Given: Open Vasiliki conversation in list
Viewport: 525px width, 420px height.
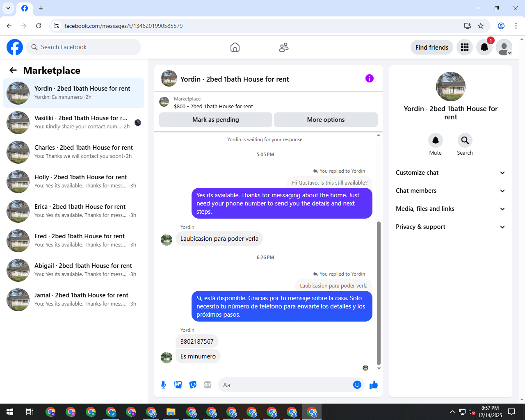Looking at the screenshot, I should (x=74, y=123).
